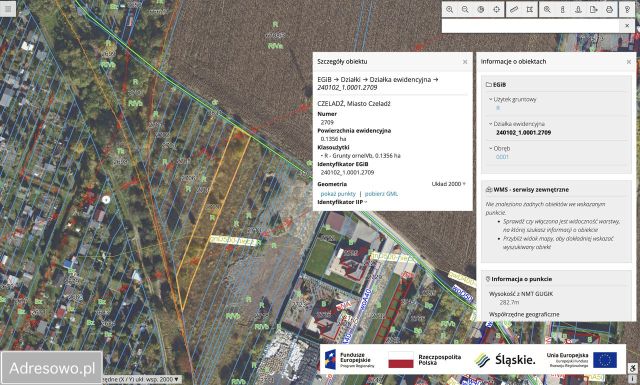Viewport: 640px width, 385px height.
Task: Click the 'pokaż punkty' link
Action: pos(338,194)
